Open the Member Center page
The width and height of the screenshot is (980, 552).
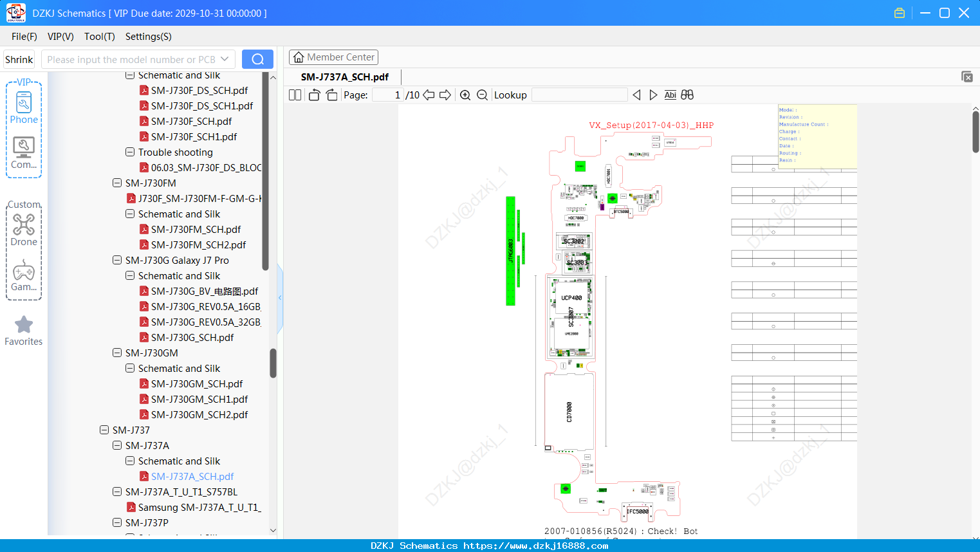(x=333, y=57)
